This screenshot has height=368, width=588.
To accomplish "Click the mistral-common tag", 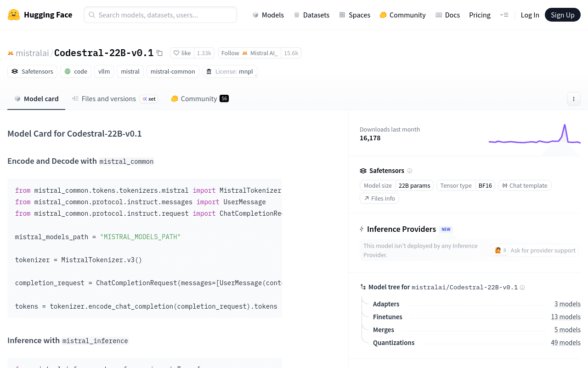I will click(173, 71).
